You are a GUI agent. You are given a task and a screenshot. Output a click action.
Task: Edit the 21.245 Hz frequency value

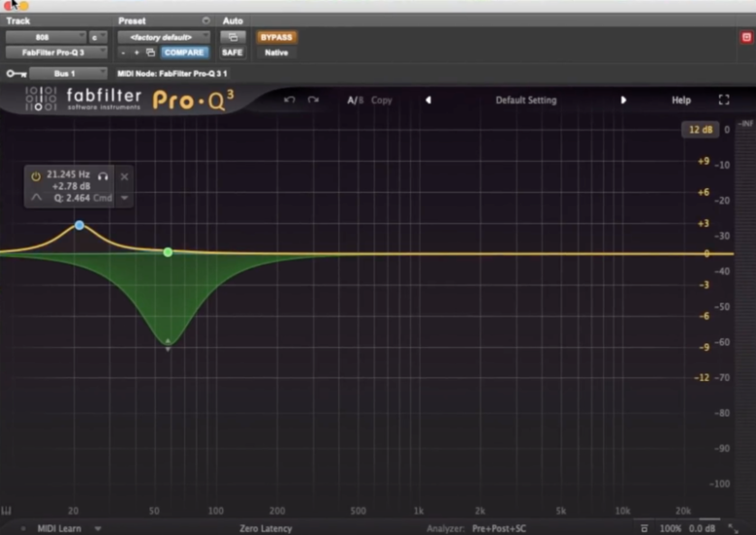pos(68,174)
